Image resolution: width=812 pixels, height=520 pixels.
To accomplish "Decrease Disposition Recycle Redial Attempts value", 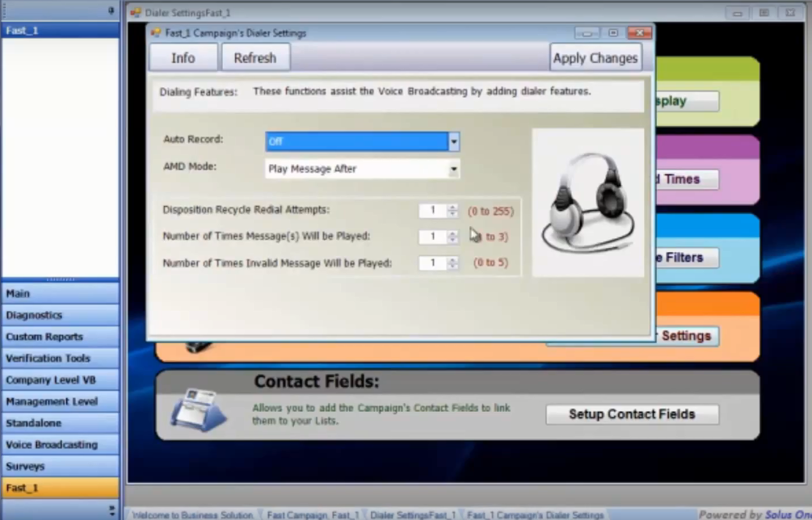I will [x=452, y=214].
